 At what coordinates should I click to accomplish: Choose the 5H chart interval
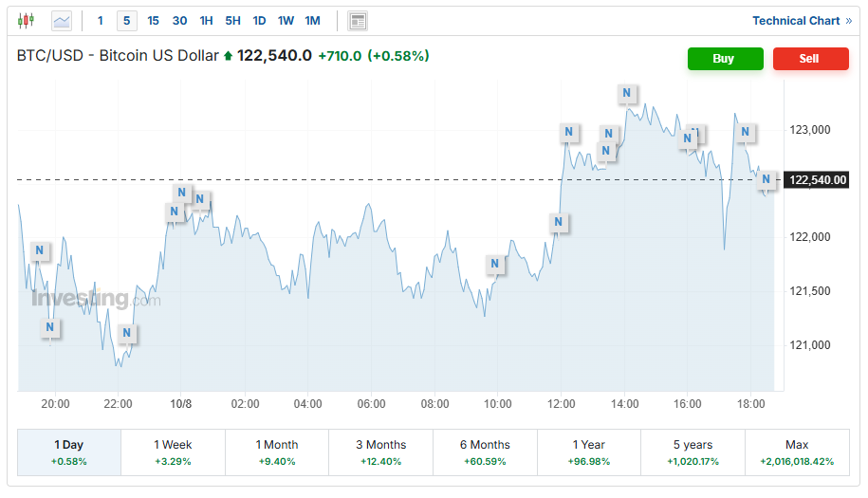click(x=232, y=21)
